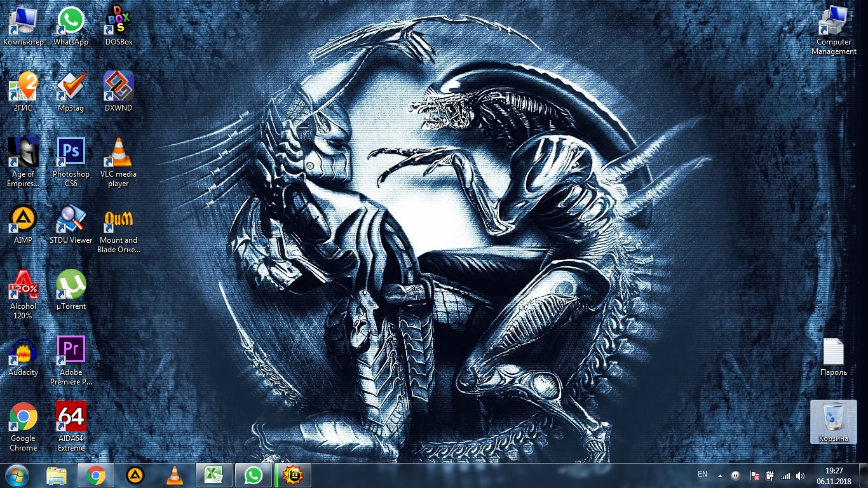The width and height of the screenshot is (868, 488).
Task: Click the round pause tray icon
Action: click(736, 475)
